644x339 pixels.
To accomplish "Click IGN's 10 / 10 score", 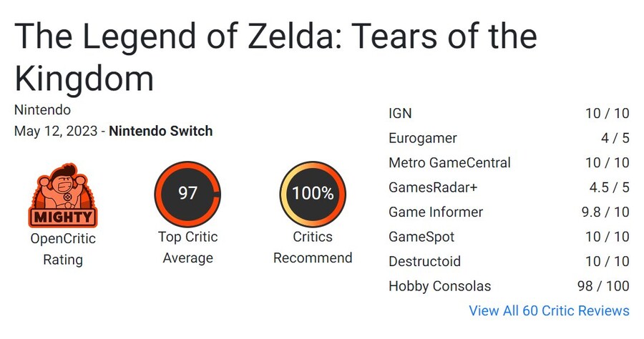I will [607, 114].
